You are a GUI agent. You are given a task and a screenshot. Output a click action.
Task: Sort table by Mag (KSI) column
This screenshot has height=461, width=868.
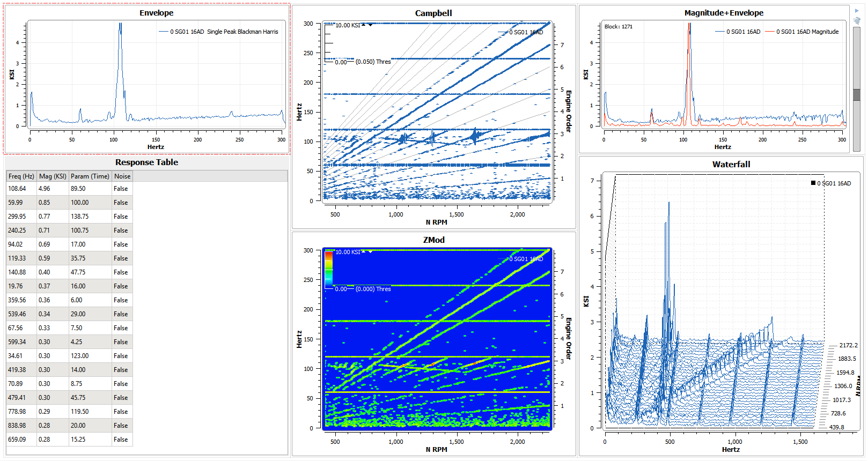53,176
